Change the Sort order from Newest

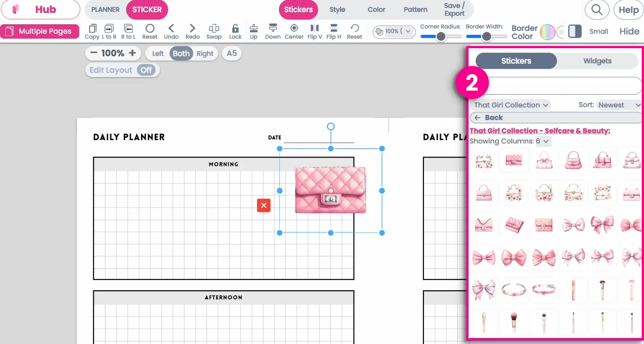tap(619, 105)
